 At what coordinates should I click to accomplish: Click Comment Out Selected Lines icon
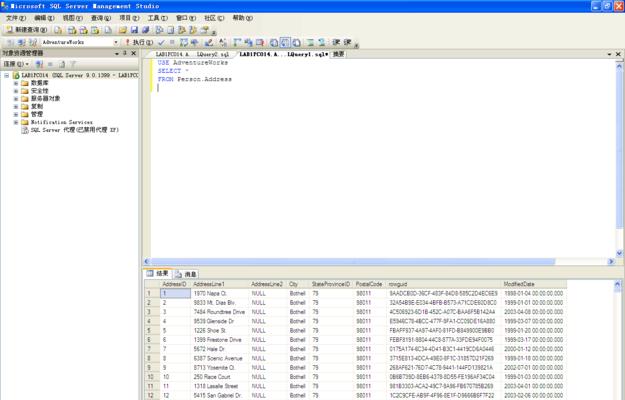coord(310,42)
